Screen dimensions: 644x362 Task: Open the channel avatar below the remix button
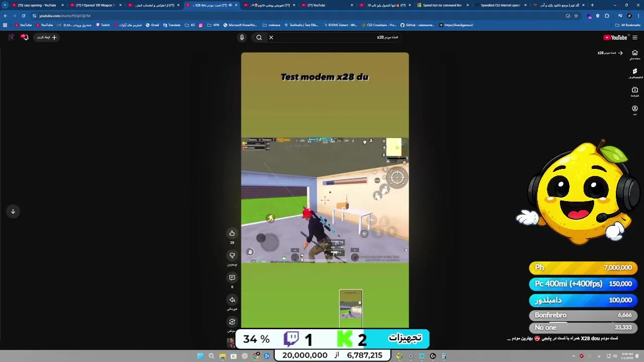coord(231,342)
